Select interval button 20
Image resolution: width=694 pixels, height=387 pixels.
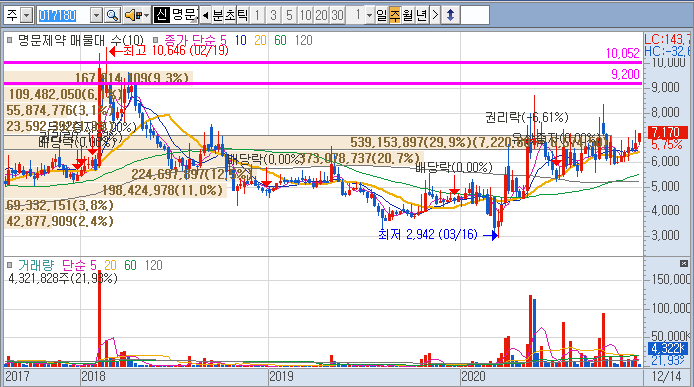point(321,15)
